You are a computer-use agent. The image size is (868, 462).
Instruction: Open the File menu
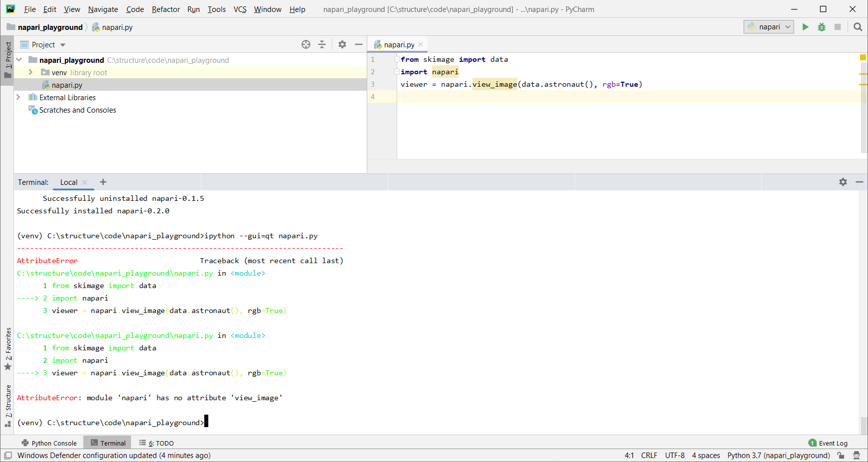(x=29, y=9)
